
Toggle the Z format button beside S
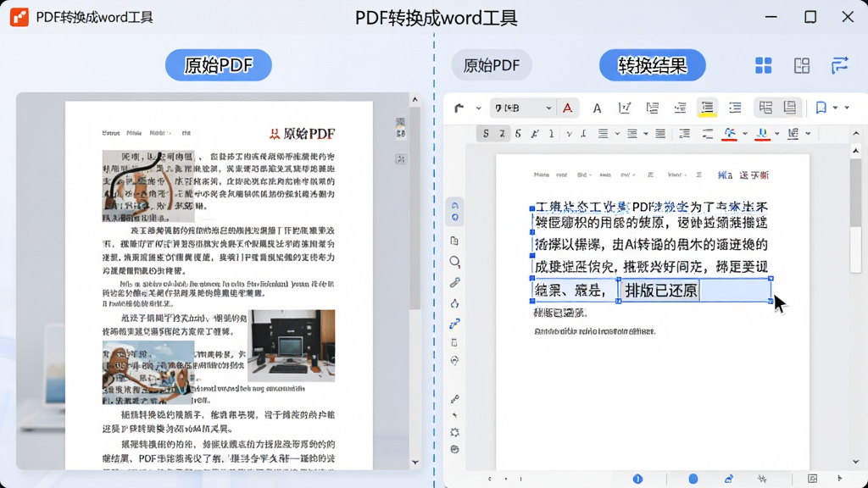pyautogui.click(x=502, y=133)
